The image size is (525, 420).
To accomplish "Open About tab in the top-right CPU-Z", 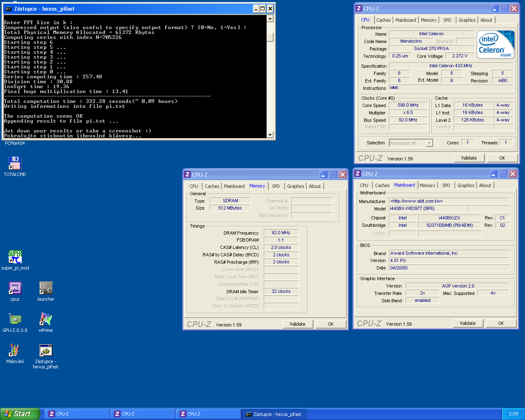I will (486, 20).
